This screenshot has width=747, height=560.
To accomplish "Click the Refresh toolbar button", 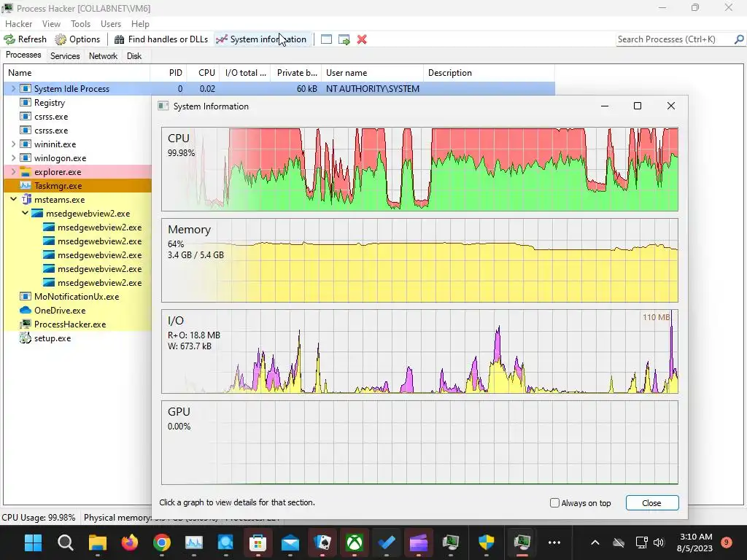I will click(26, 39).
